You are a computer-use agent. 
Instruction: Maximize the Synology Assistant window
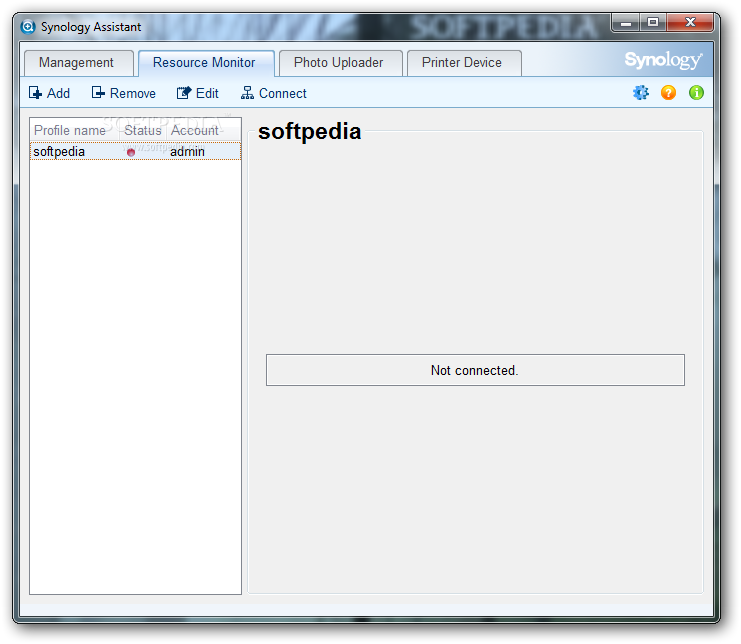(x=653, y=22)
